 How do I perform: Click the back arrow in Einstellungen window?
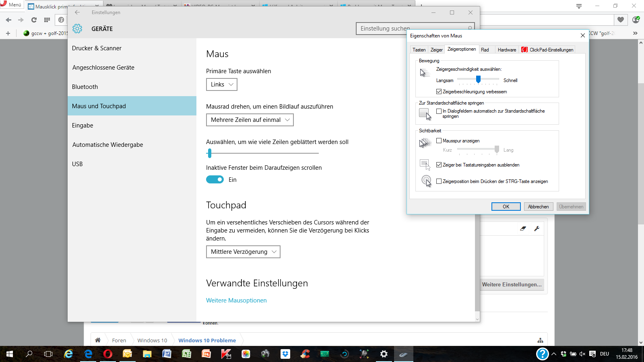pyautogui.click(x=77, y=12)
